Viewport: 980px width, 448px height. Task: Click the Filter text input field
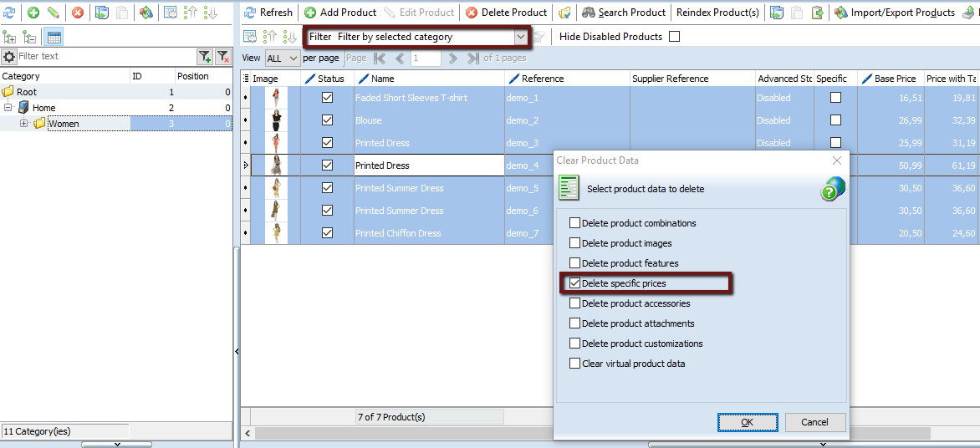point(106,56)
